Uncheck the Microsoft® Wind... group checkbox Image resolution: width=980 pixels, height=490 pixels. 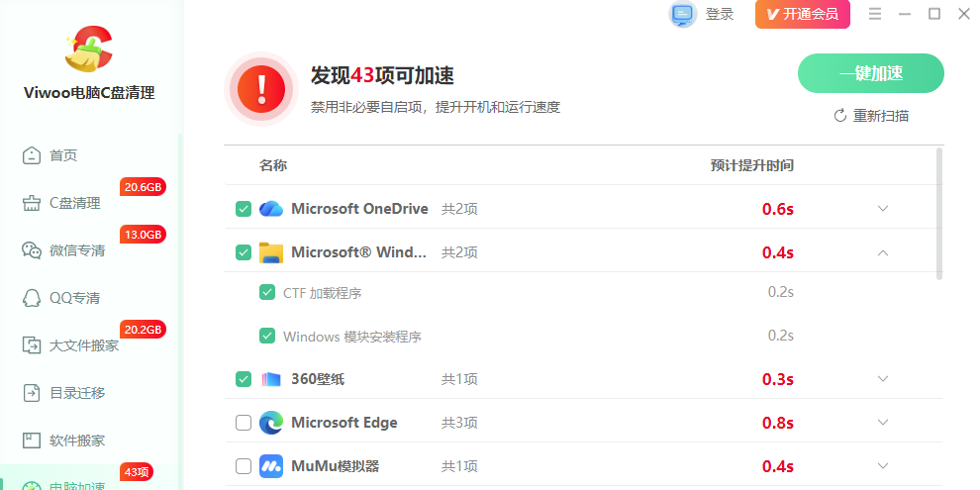pyautogui.click(x=244, y=252)
